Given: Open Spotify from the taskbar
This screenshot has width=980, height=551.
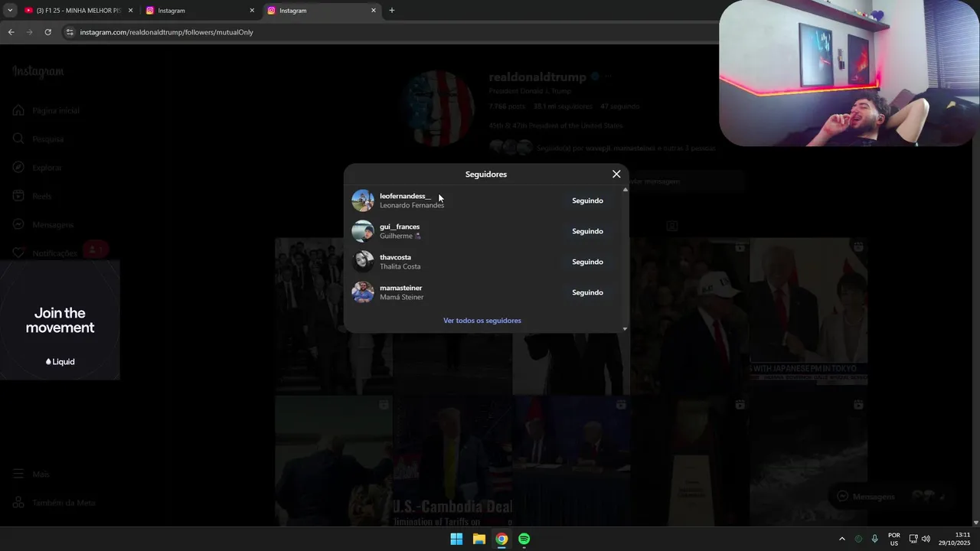Looking at the screenshot, I should [x=524, y=539].
